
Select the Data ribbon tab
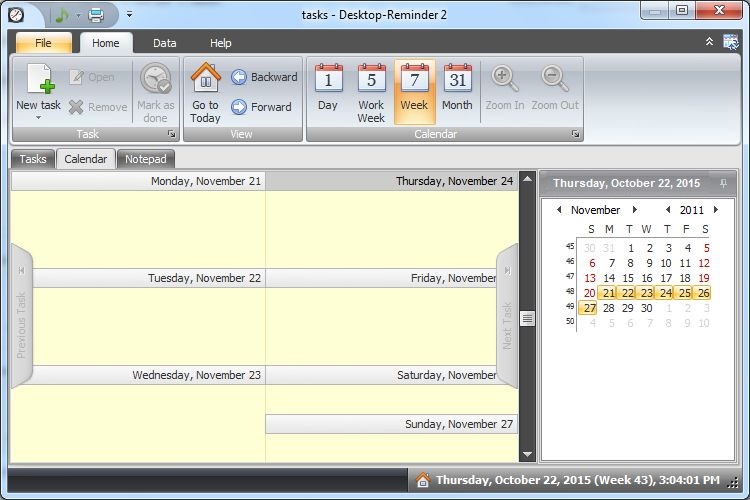coord(165,43)
